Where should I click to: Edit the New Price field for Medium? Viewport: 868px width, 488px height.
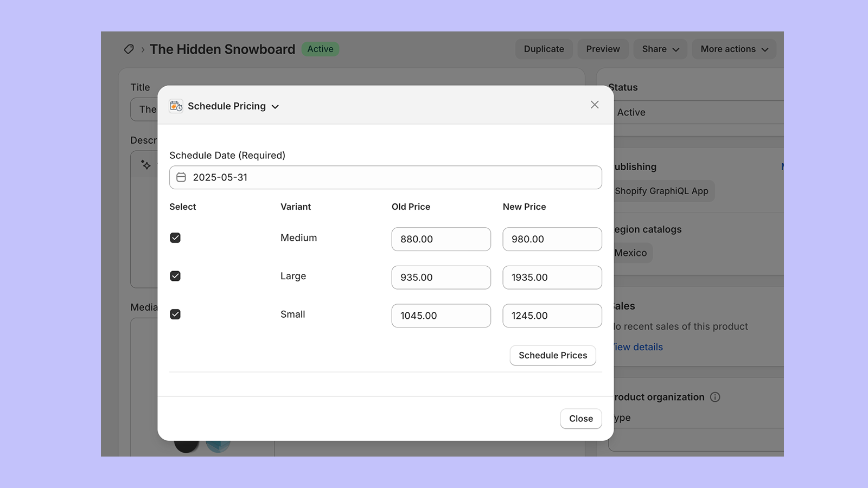tap(552, 239)
